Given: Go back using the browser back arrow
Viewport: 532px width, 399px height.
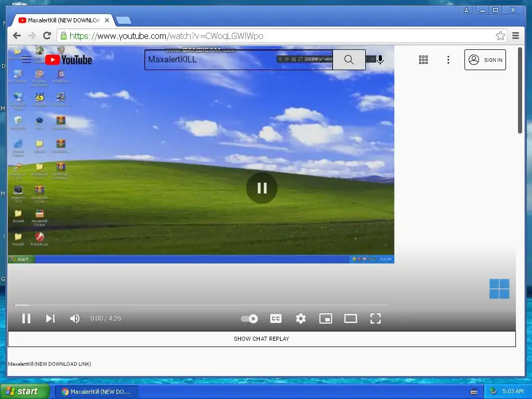Looking at the screenshot, I should coord(17,36).
